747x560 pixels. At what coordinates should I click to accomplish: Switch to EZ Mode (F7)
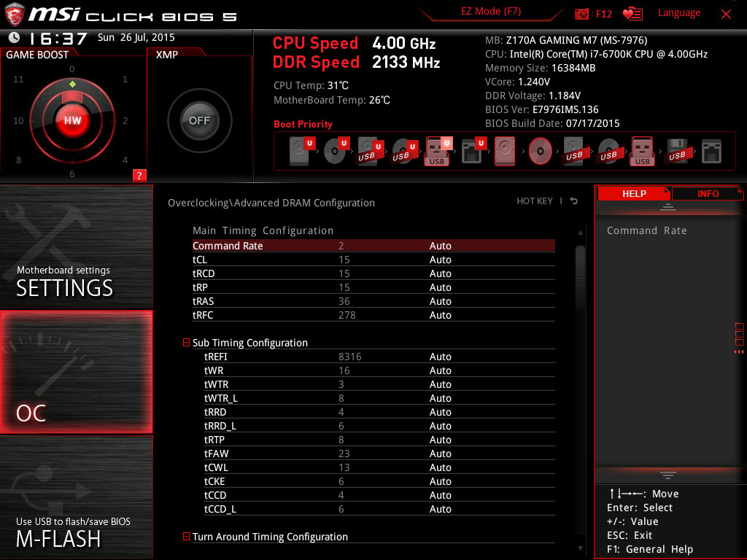[x=491, y=12]
